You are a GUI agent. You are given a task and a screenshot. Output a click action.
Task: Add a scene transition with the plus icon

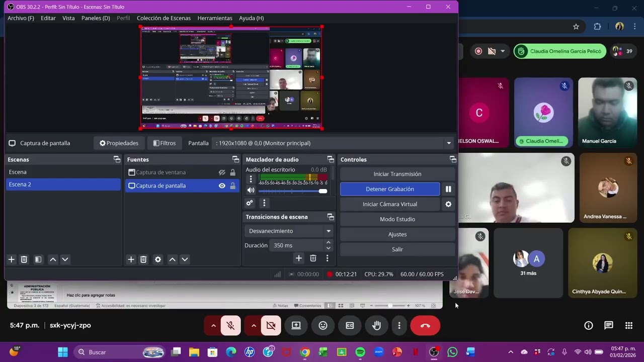(x=298, y=258)
